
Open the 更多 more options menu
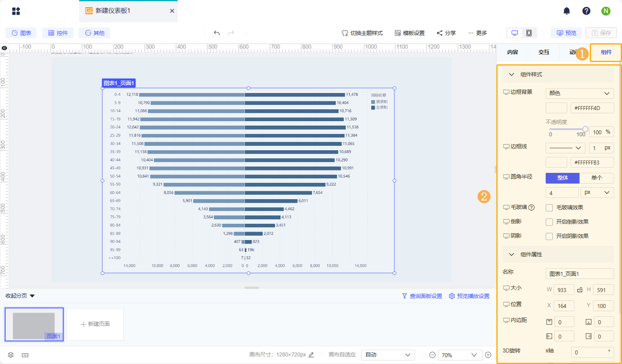click(x=477, y=33)
